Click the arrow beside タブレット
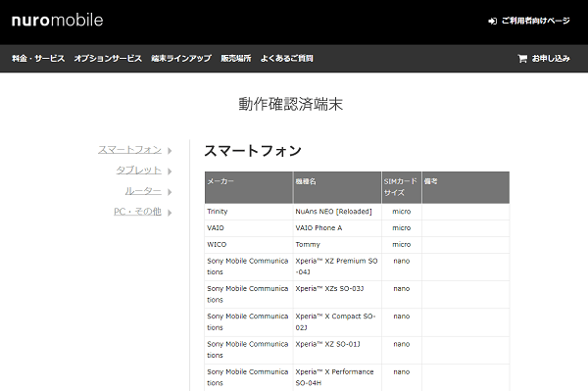Screen dimensions: 588x391 (x=170, y=171)
